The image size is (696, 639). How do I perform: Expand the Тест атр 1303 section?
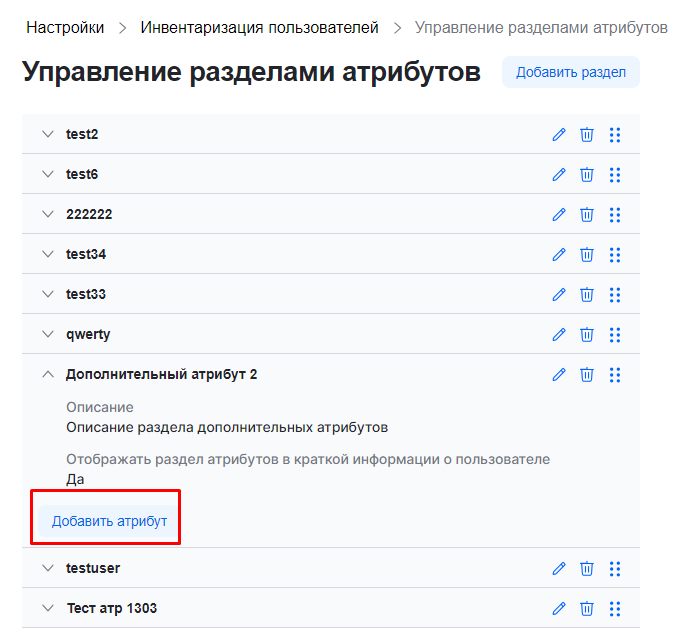[47, 608]
